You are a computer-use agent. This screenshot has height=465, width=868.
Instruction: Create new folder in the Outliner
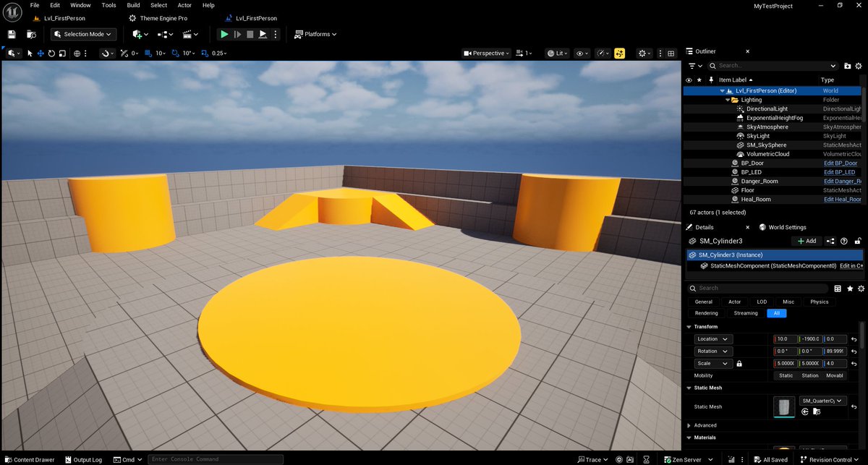[x=847, y=66]
